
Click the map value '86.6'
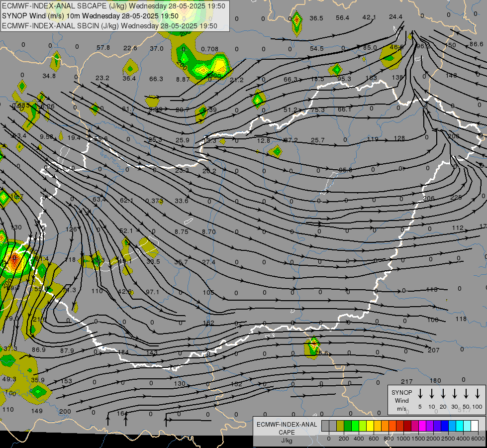pos(476,44)
